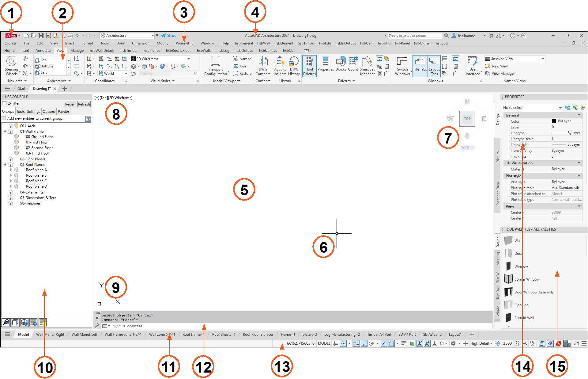Select 02-Second Floor tree item
588x379 pixels.
(39, 148)
